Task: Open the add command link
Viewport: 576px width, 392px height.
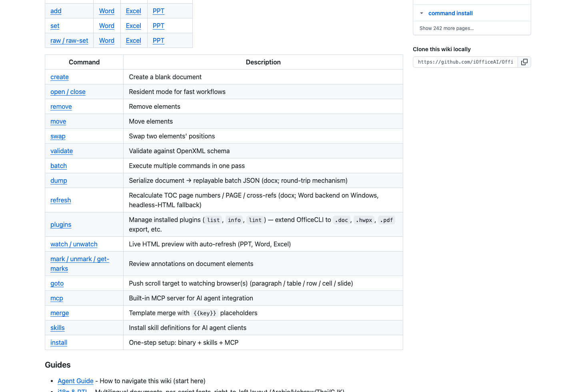Action: coord(56,11)
